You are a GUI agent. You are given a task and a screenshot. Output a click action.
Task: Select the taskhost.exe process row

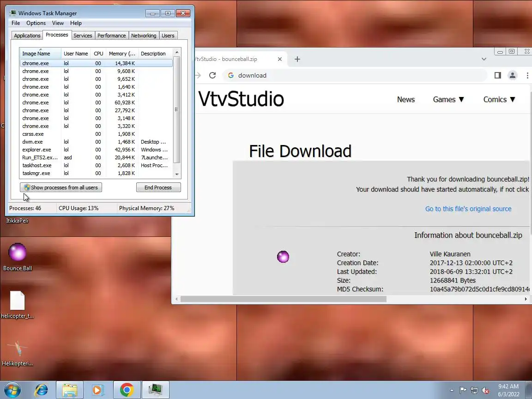96,165
